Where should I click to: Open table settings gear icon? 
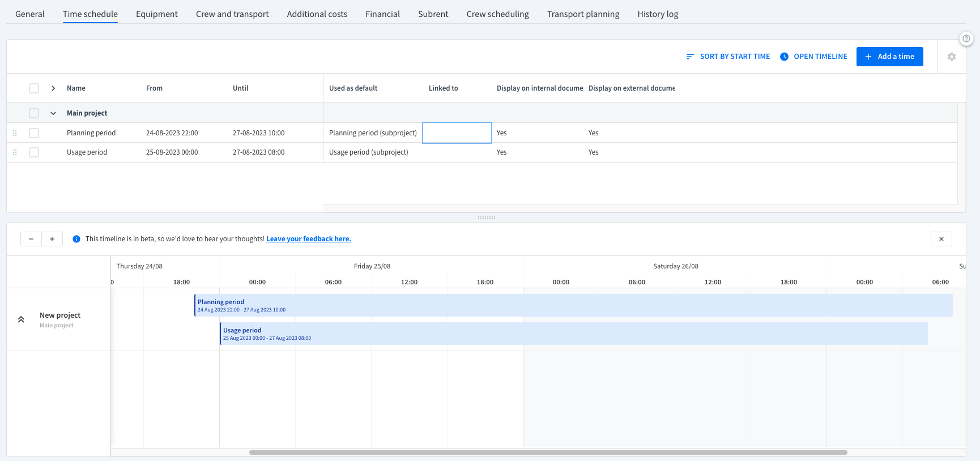click(952, 57)
